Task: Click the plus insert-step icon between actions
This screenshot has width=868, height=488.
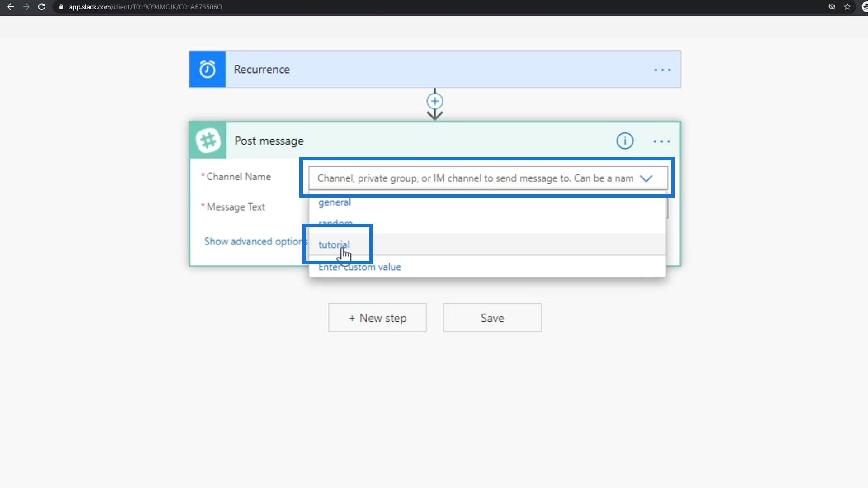Action: click(435, 101)
